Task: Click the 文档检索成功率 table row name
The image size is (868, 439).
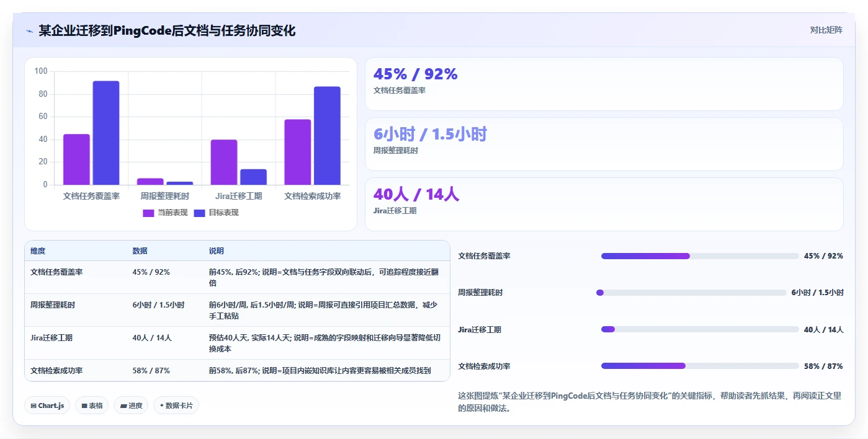Action: [56, 371]
